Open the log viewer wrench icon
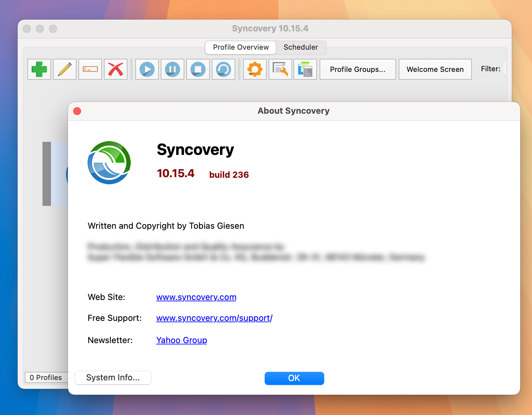Viewport: 532px width, 415px height. (280, 69)
